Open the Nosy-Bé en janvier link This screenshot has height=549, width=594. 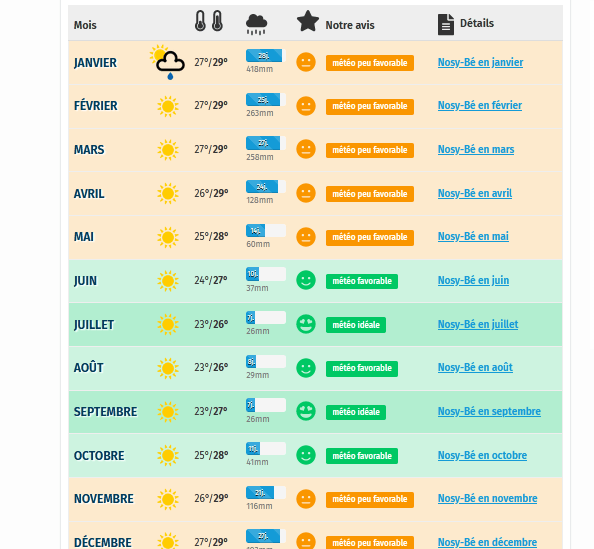pos(480,62)
